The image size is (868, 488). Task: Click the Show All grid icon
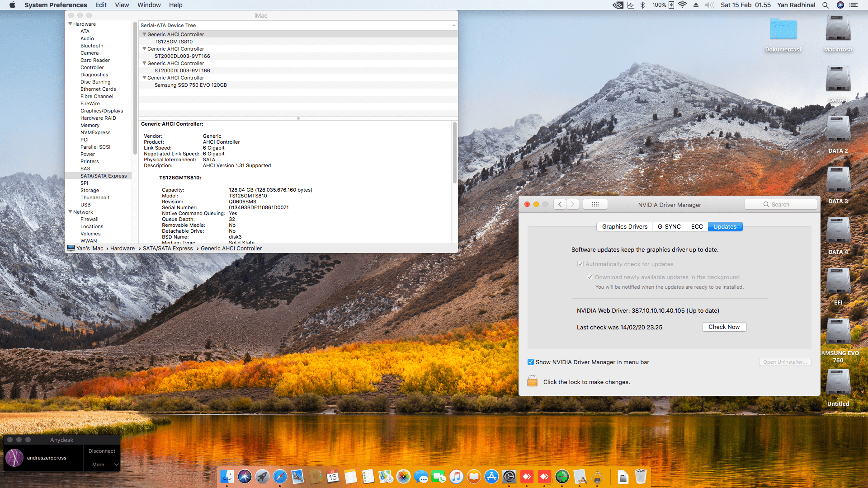pos(595,204)
